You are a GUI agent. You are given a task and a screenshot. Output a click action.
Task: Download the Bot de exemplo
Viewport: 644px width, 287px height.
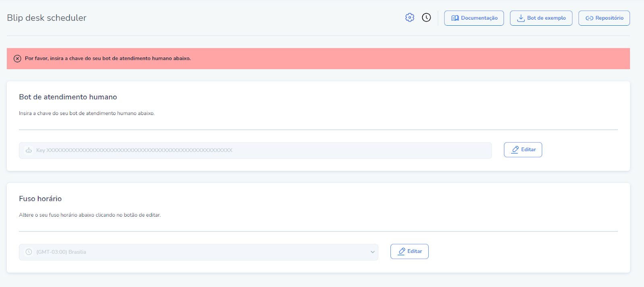(541, 18)
